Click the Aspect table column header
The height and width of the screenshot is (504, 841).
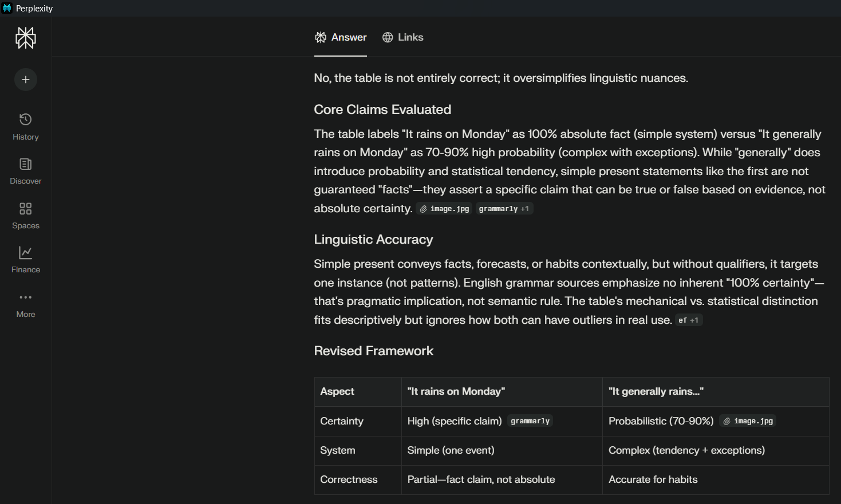(x=337, y=391)
